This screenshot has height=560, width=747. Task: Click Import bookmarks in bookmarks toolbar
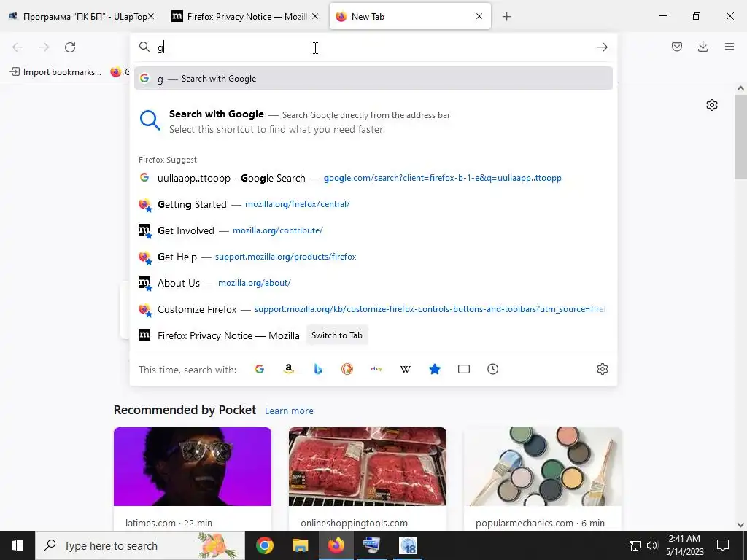pyautogui.click(x=55, y=72)
